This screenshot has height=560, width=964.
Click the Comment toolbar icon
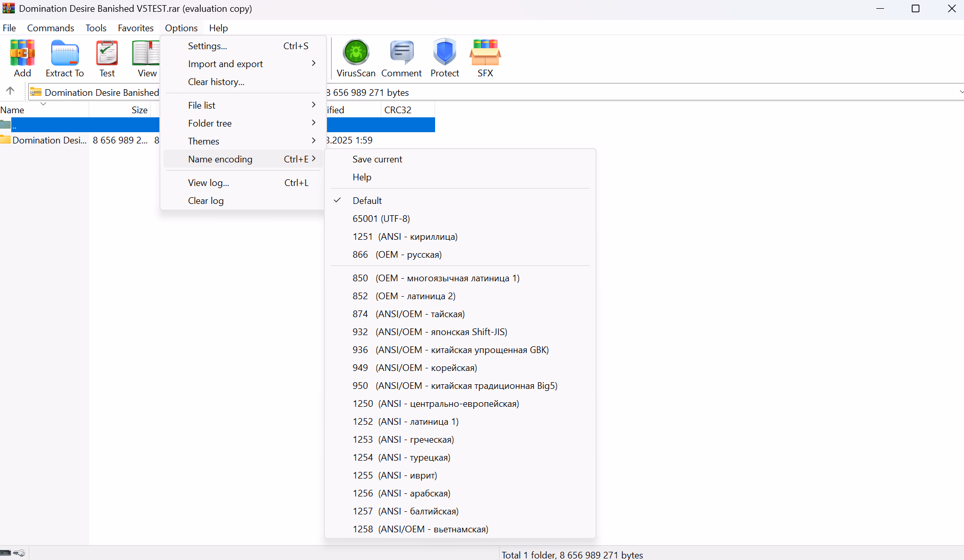tap(401, 58)
